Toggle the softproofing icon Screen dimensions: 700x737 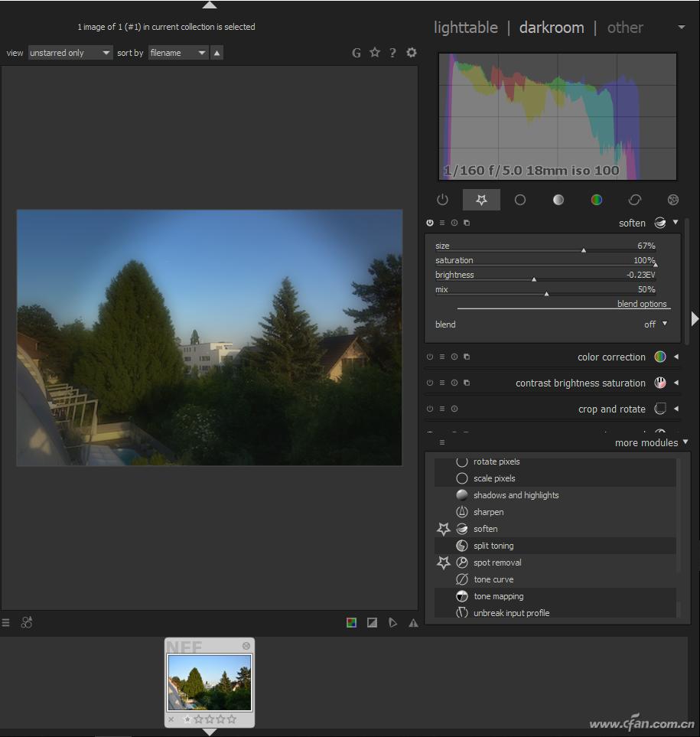coord(392,623)
